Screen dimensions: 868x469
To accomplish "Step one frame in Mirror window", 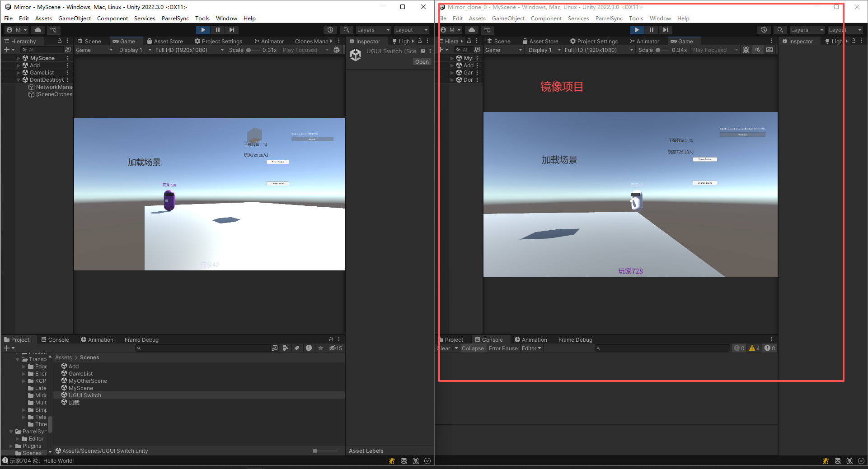I will [232, 30].
